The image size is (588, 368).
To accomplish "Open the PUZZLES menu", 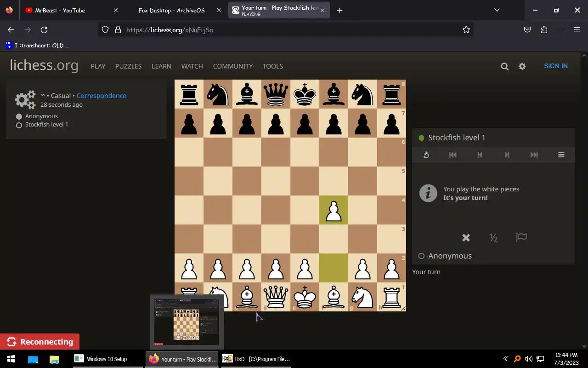I will (x=128, y=66).
